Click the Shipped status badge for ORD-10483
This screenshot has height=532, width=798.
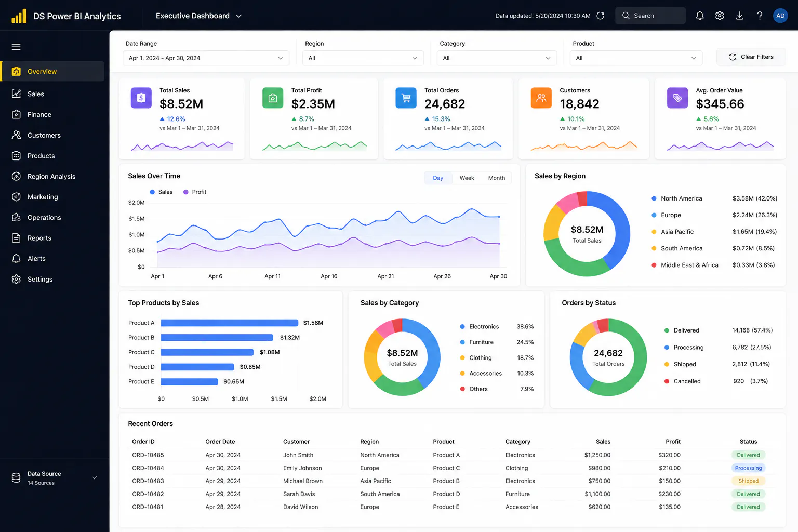click(748, 481)
